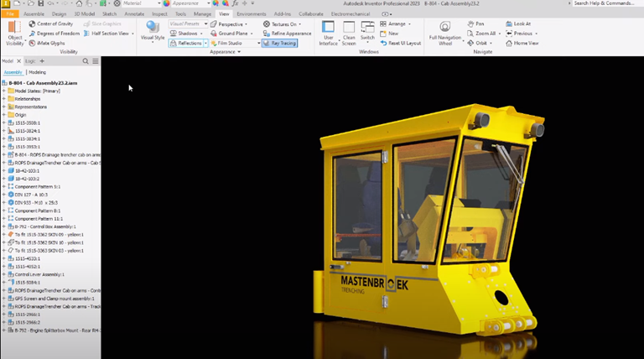
Task: Open the Reflections dropdown arrow
Action: coord(206,43)
